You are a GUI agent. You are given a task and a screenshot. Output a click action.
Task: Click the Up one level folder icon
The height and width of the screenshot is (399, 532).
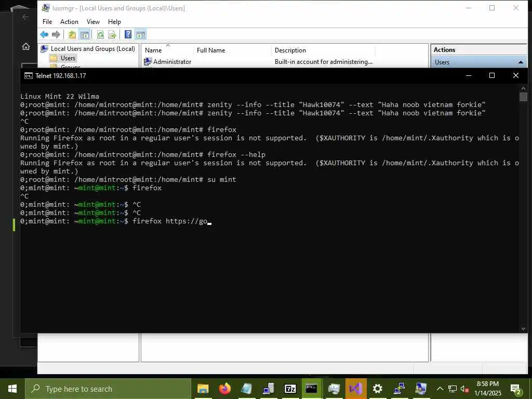click(72, 34)
